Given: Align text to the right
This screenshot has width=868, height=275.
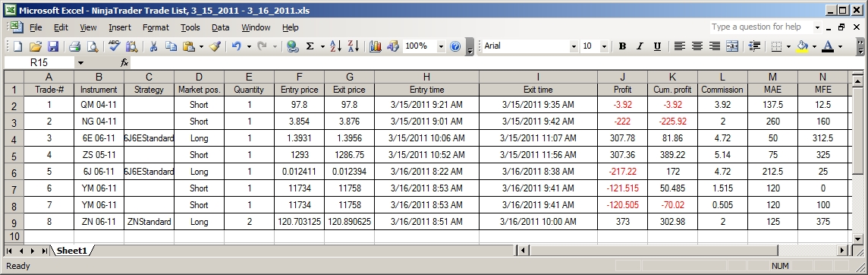Looking at the screenshot, I should click(x=715, y=46).
